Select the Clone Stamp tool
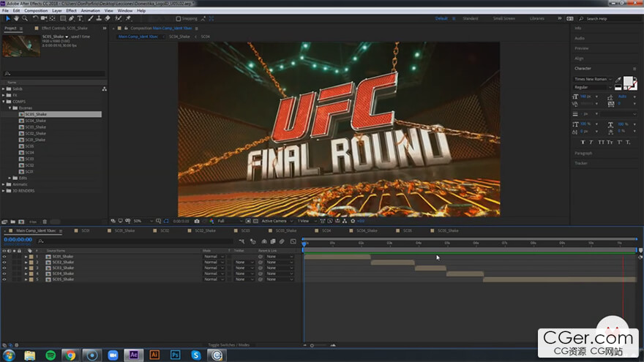This screenshot has width=644, height=362. (99, 18)
